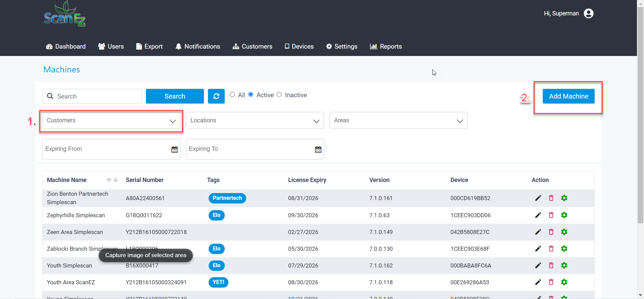Click the Hi, Superman greeting

pyautogui.click(x=561, y=13)
